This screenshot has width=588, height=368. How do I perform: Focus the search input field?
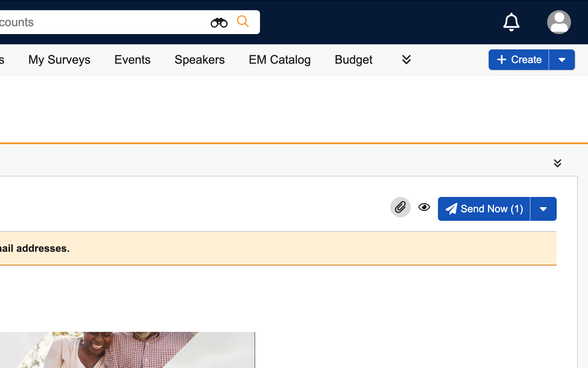[x=102, y=22]
